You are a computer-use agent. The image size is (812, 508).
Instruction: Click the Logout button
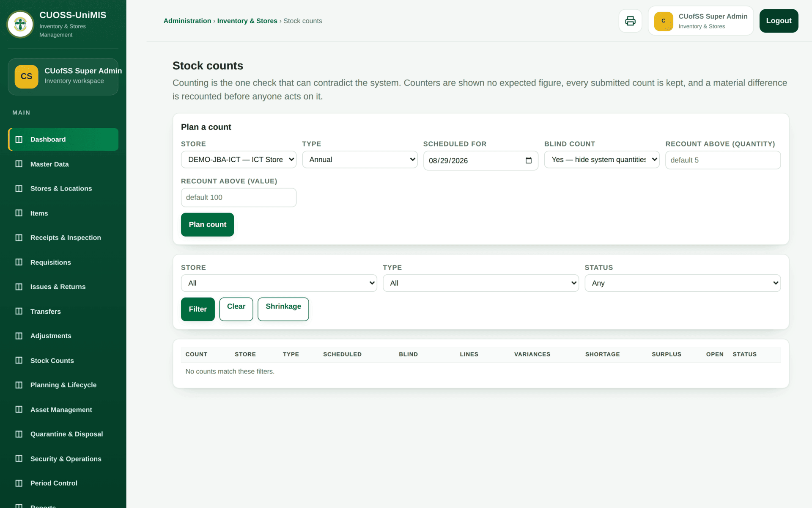click(x=779, y=21)
